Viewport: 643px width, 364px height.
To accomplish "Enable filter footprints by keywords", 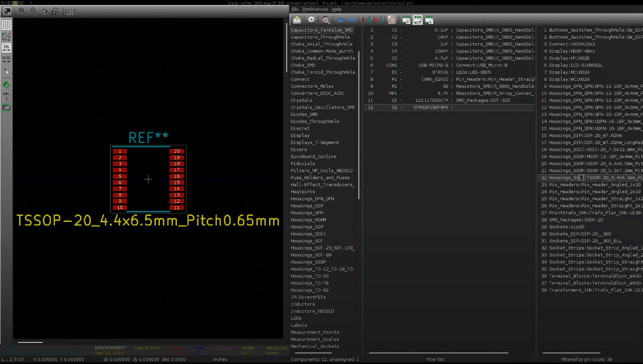I will pos(406,20).
